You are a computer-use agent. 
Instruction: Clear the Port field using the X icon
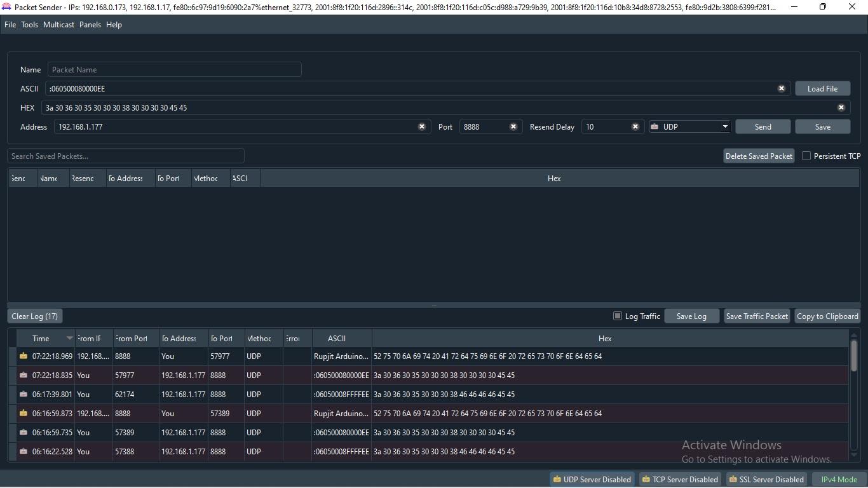[x=513, y=126]
